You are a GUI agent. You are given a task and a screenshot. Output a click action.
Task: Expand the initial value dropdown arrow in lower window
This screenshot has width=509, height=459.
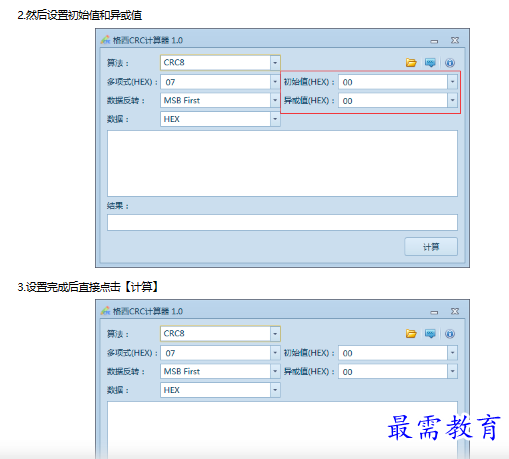(x=452, y=353)
